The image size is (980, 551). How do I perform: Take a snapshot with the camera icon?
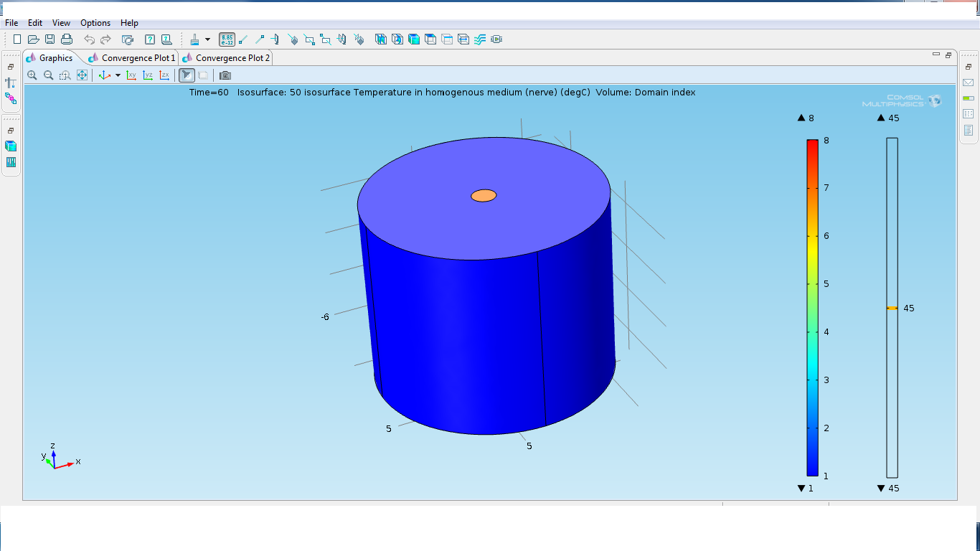tap(225, 75)
